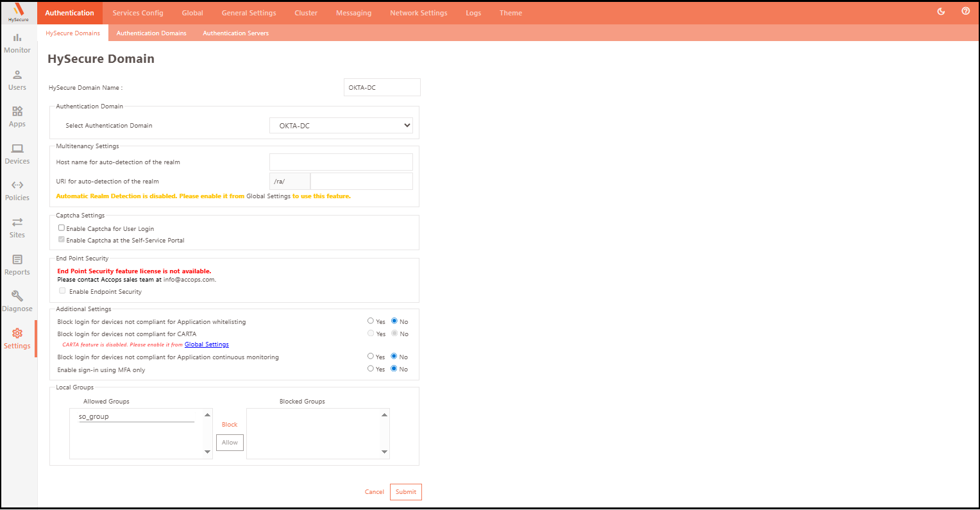Toggle dark mode moon icon

[941, 12]
